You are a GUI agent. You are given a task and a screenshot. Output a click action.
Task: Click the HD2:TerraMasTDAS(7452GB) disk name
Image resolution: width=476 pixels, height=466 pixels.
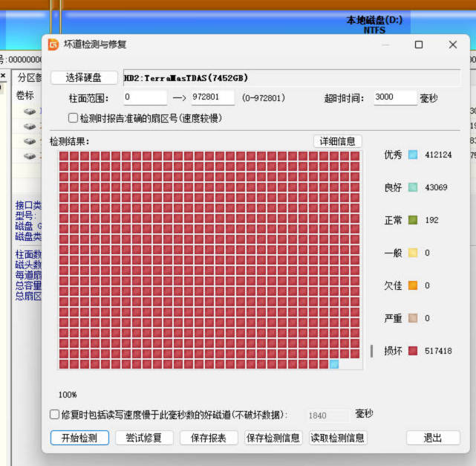click(186, 78)
